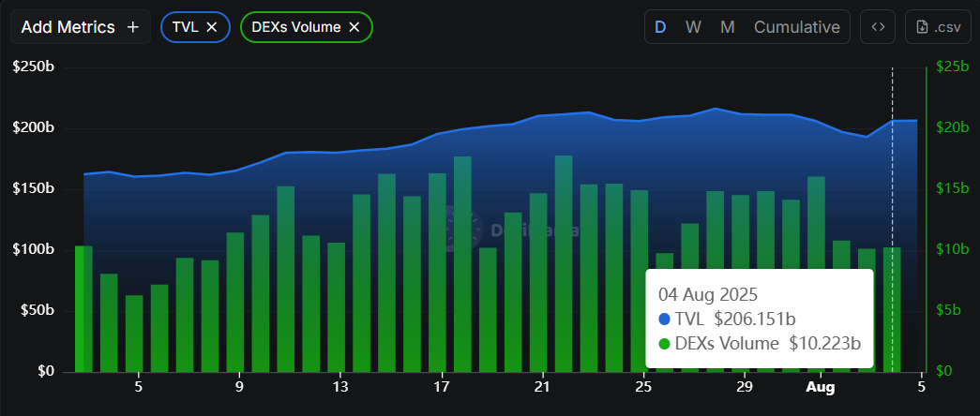The image size is (980, 416).
Task: Click the 25 date label on x-axis
Action: pyautogui.click(x=643, y=387)
